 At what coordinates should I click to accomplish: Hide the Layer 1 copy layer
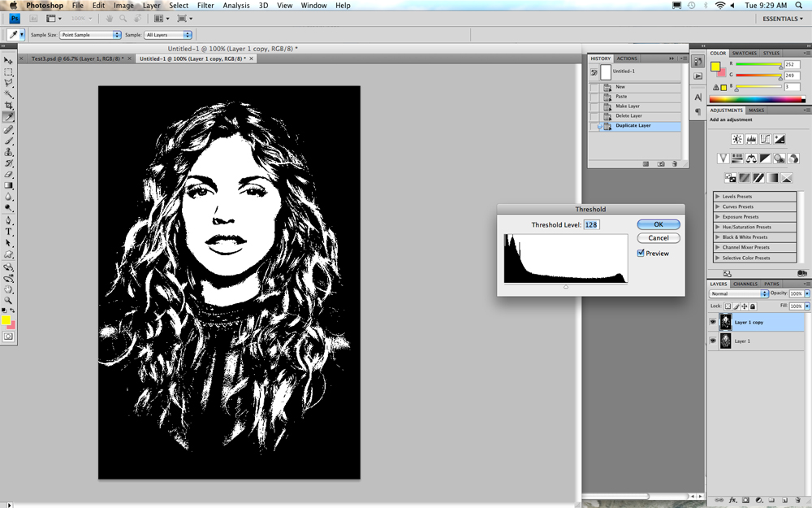coord(713,322)
